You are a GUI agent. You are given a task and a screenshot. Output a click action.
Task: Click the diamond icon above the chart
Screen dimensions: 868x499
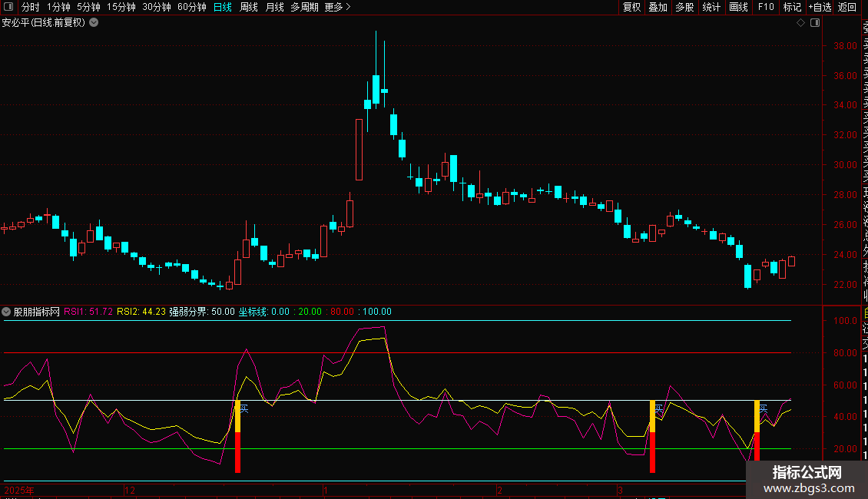coord(800,23)
